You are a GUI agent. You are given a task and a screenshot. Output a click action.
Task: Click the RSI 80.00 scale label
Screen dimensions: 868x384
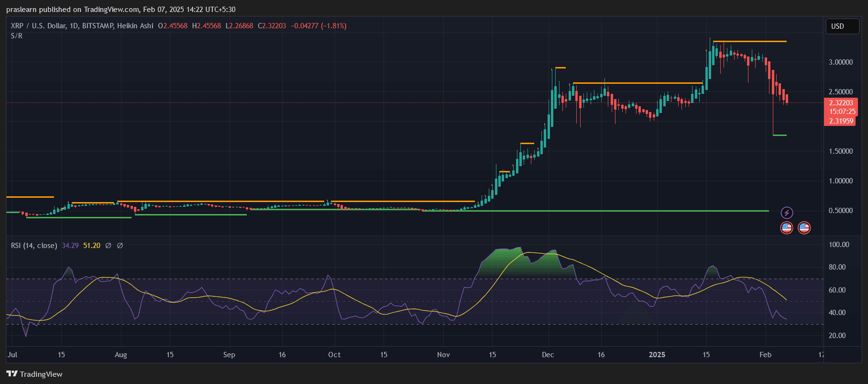(837, 267)
